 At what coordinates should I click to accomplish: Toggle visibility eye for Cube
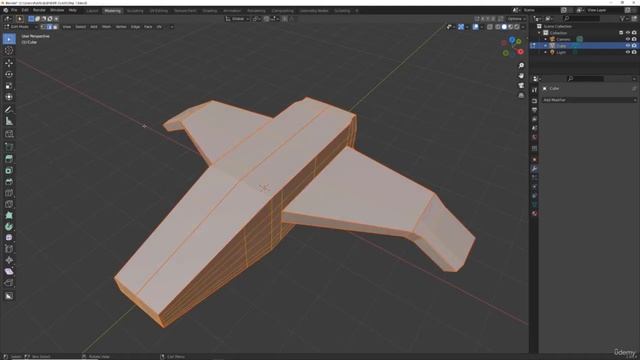click(x=628, y=46)
